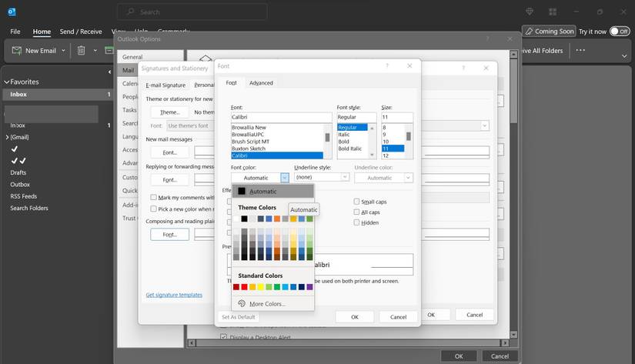This screenshot has height=364, width=635.
Task: Enable the Hidden effect checkbox
Action: [356, 222]
